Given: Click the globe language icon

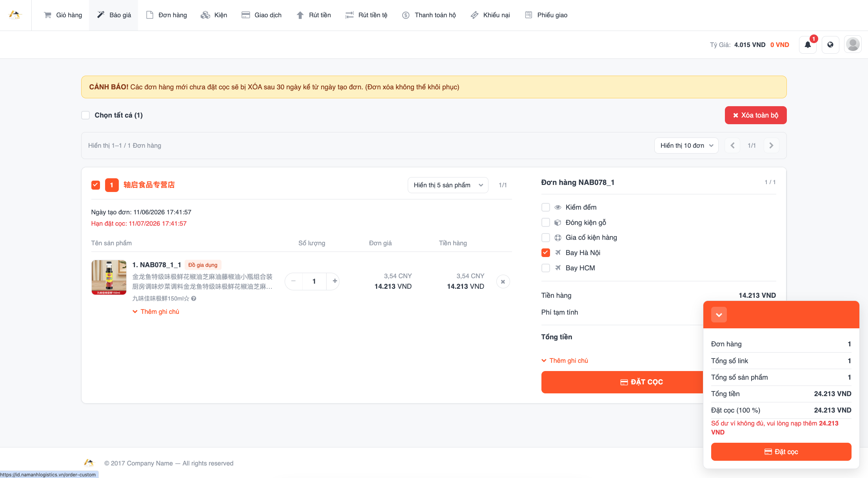Looking at the screenshot, I should pyautogui.click(x=830, y=45).
